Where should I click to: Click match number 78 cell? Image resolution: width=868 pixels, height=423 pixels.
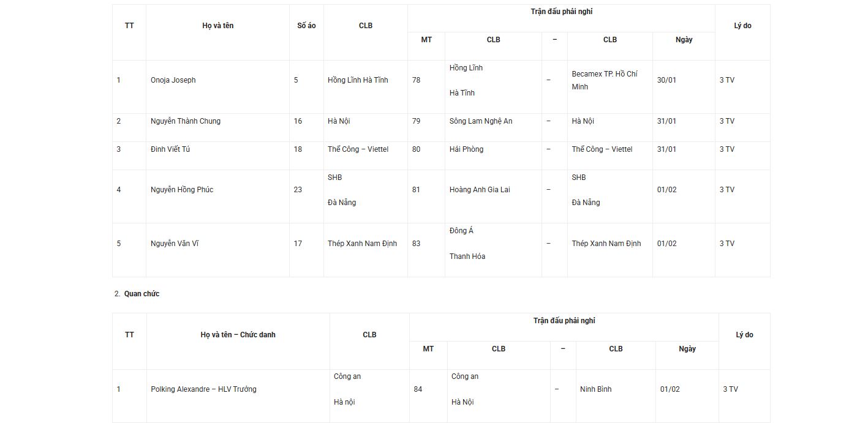tap(417, 80)
